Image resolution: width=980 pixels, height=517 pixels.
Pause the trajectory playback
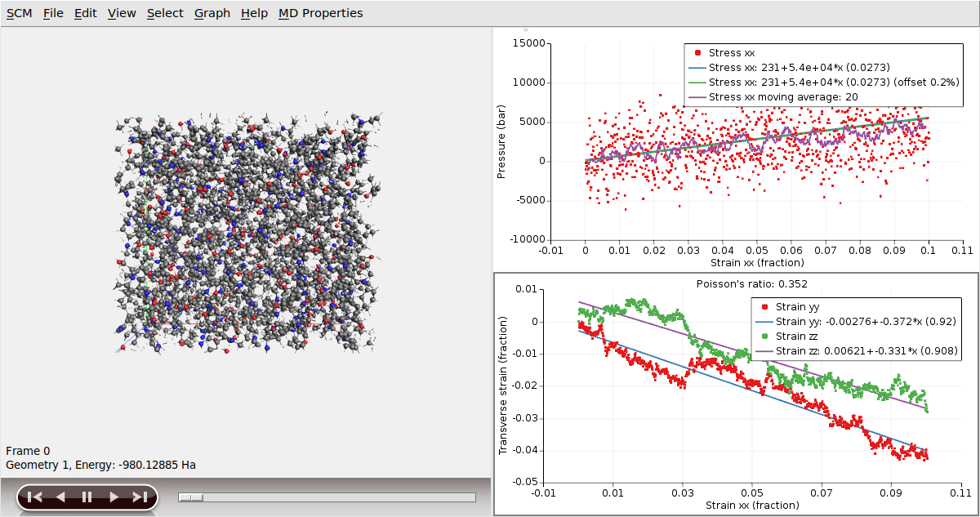[86, 497]
